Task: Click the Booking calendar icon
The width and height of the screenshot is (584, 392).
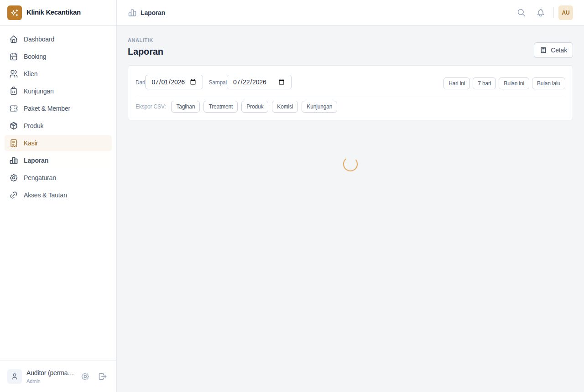Action: pos(14,57)
